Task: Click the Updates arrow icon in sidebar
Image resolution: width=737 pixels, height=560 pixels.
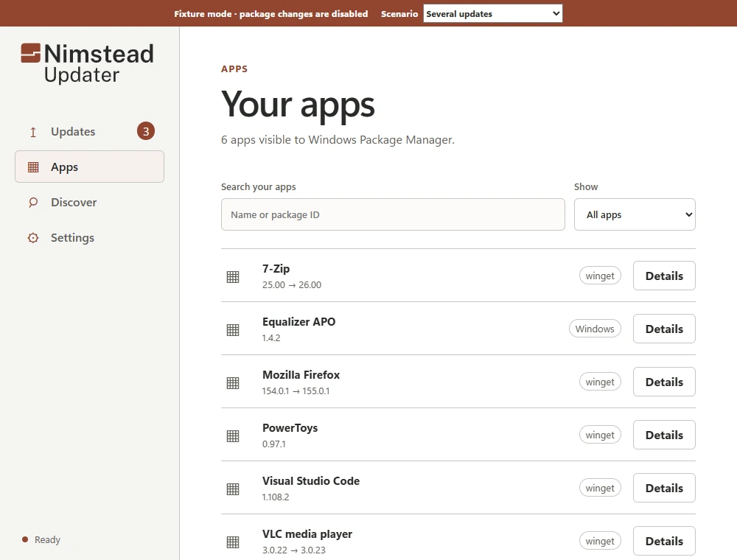Action: [33, 132]
